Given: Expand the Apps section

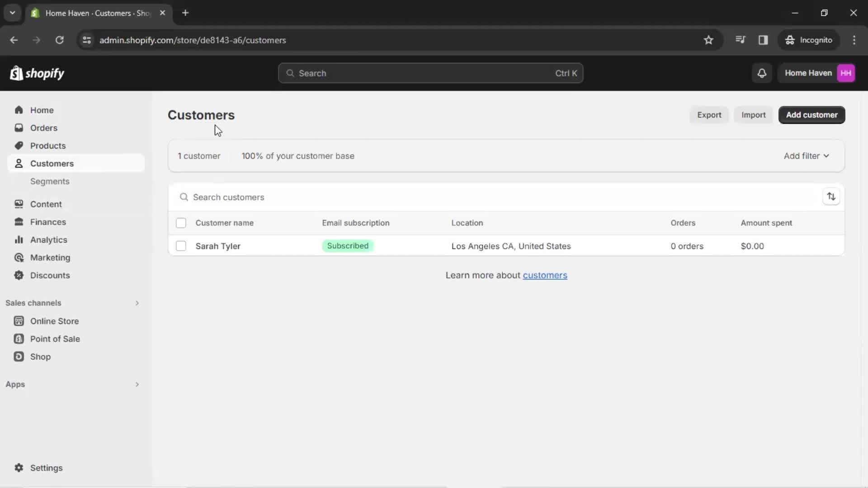Looking at the screenshot, I should click(x=137, y=385).
